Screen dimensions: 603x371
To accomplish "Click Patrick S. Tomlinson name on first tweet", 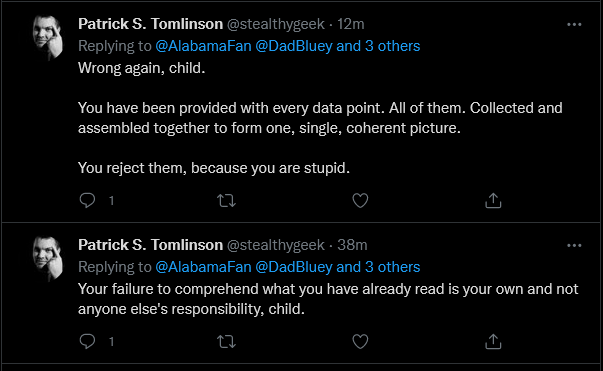I will click(x=150, y=24).
